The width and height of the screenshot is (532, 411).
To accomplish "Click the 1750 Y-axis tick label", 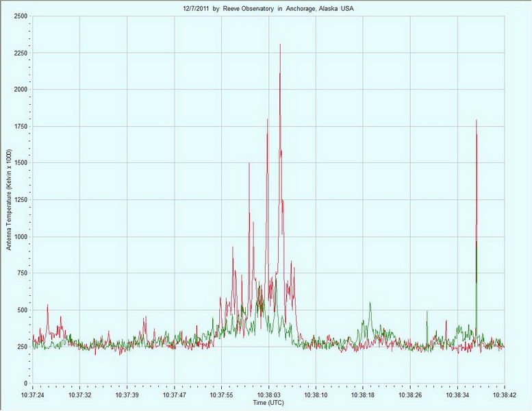I will (x=21, y=126).
